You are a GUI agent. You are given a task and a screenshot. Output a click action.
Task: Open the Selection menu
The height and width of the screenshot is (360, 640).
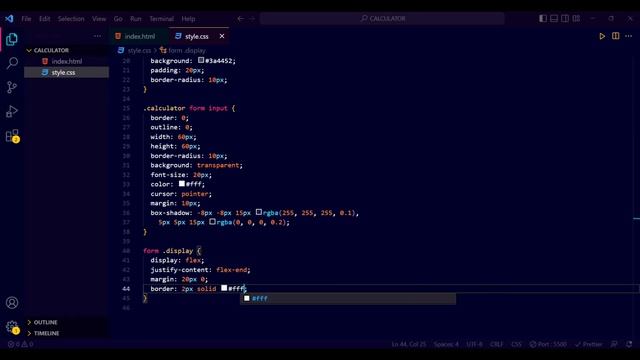coord(71,18)
